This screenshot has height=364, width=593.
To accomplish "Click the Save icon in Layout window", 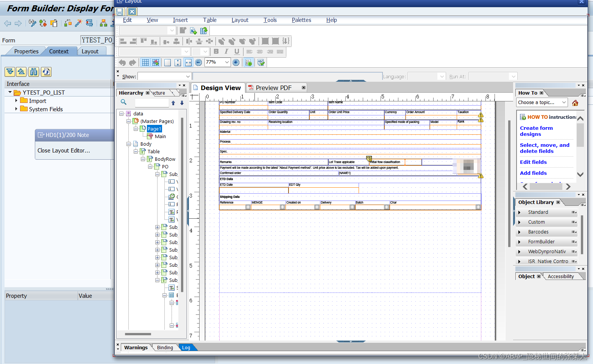I will coord(120,12).
